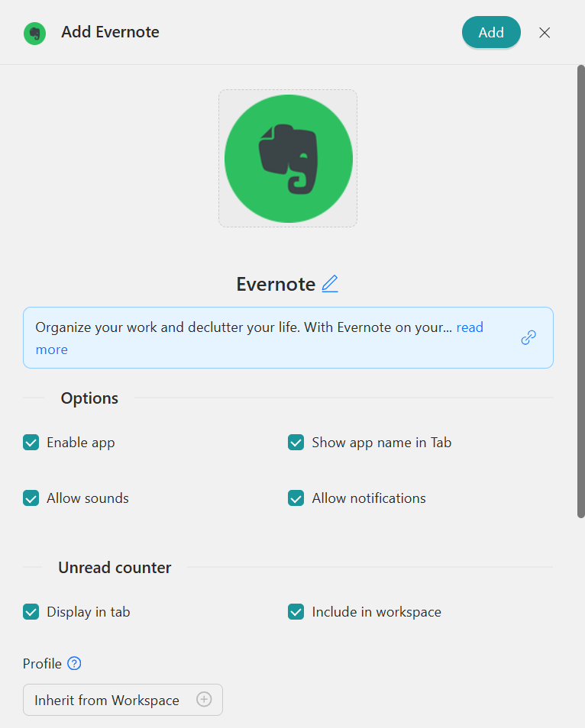Toggle Include in workspace checkbox

coord(296,612)
